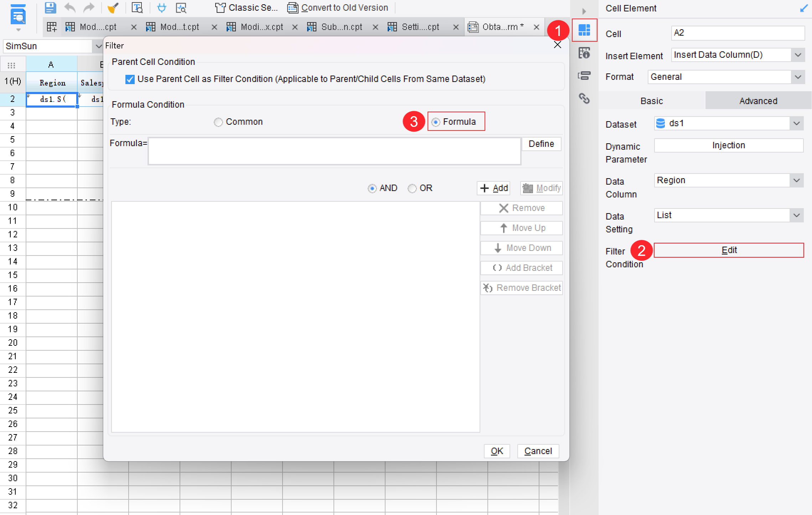Click the Add condition button
812x515 pixels.
click(493, 188)
